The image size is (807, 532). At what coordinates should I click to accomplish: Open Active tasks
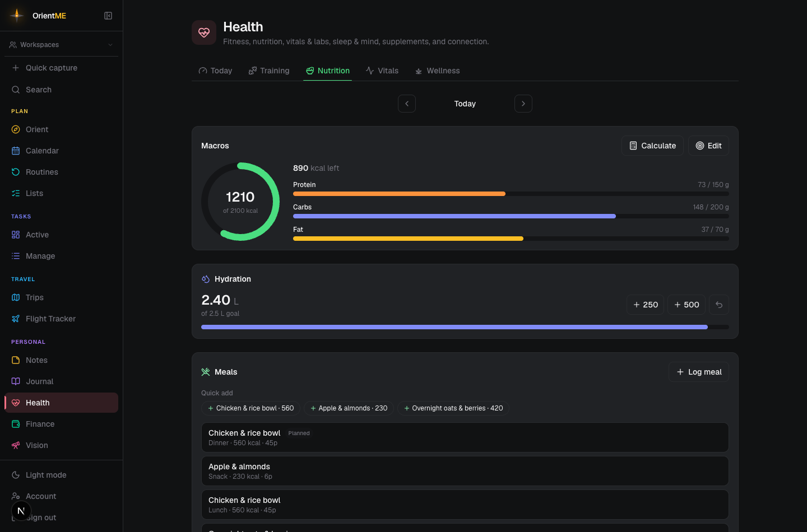click(61, 235)
